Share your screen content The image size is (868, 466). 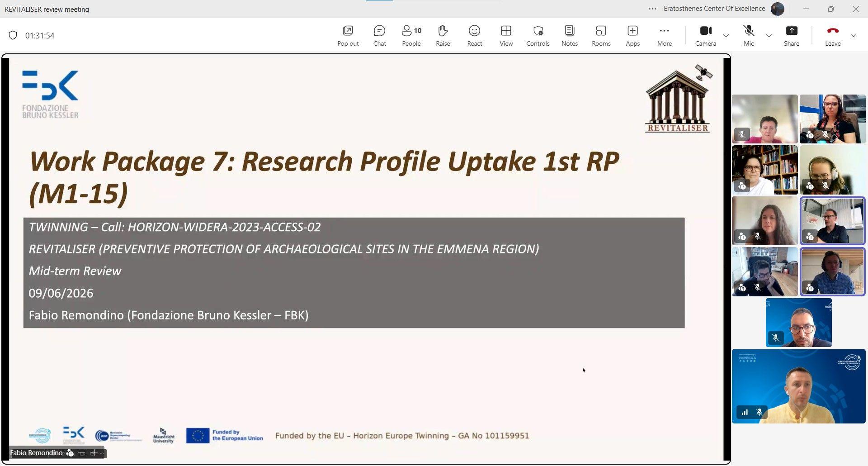pyautogui.click(x=791, y=36)
